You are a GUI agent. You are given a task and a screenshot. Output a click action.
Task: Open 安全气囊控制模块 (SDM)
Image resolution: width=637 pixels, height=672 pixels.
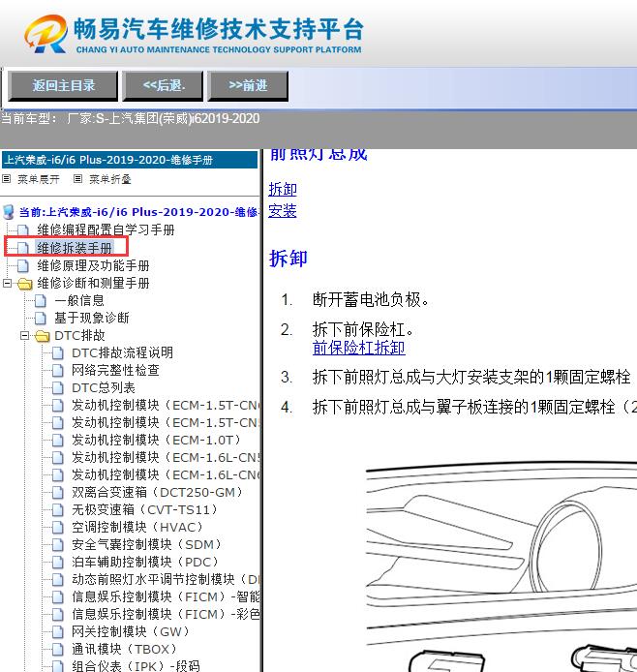coord(147,545)
